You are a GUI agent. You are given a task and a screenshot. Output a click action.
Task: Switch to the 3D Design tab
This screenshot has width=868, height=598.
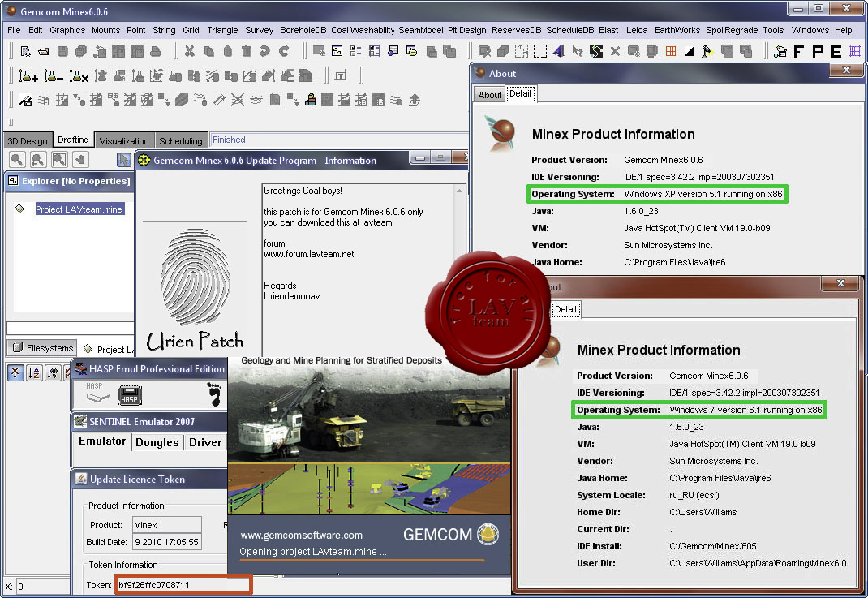click(28, 140)
